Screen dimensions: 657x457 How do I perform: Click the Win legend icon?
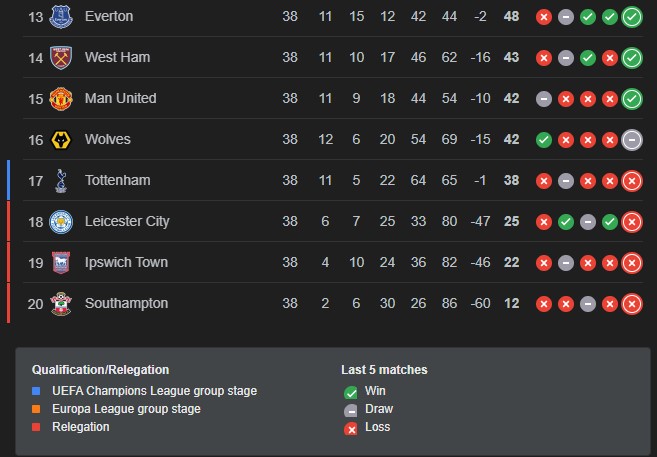pyautogui.click(x=350, y=392)
